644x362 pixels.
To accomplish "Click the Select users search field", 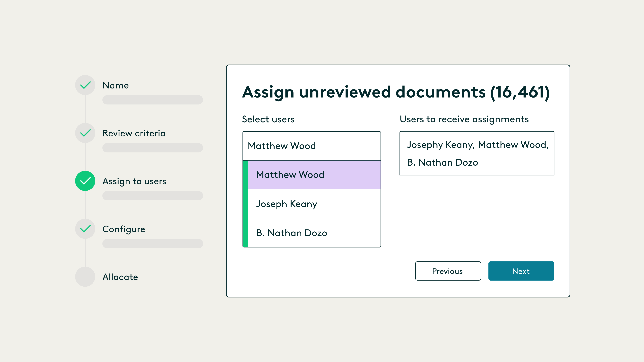I will 311,146.
